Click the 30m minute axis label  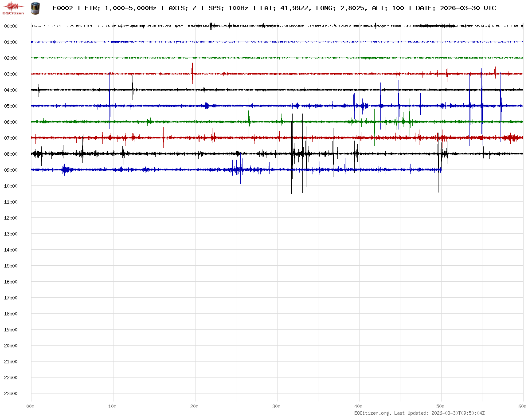point(277,406)
